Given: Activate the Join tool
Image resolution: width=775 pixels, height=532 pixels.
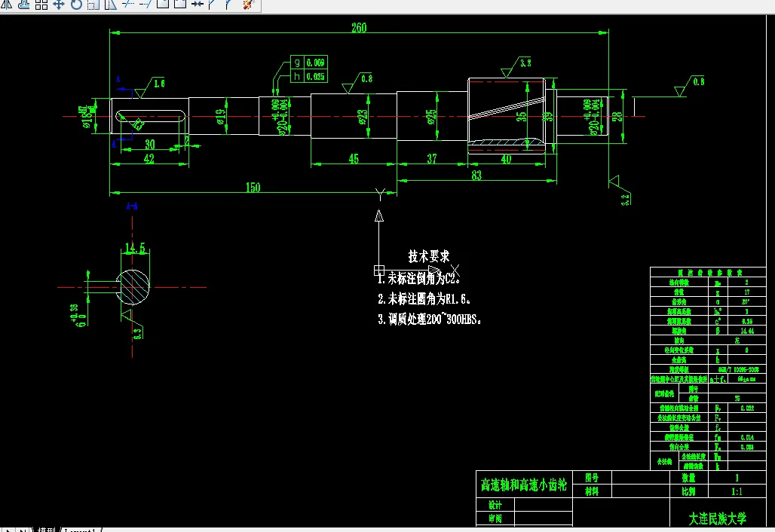Looking at the screenshot, I should [198, 5].
